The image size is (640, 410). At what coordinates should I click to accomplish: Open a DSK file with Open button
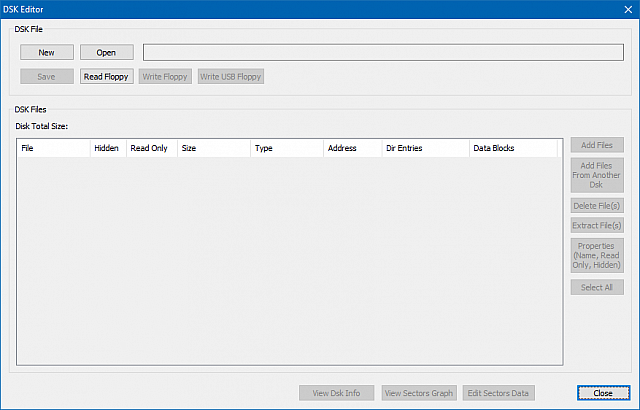tap(107, 52)
